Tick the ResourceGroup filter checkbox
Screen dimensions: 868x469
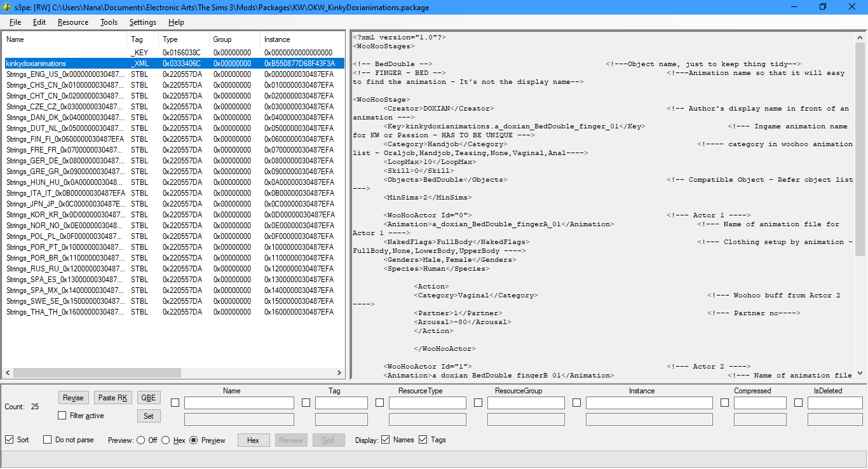(x=478, y=403)
